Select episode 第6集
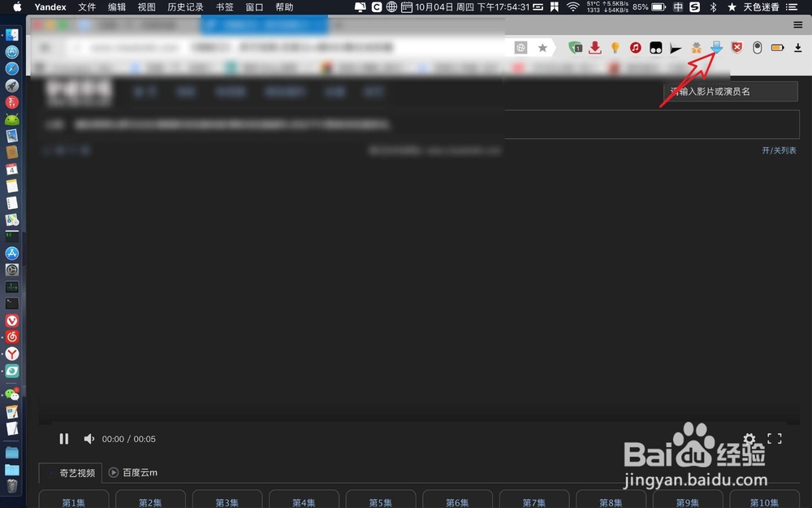The height and width of the screenshot is (508, 812). [x=457, y=500]
